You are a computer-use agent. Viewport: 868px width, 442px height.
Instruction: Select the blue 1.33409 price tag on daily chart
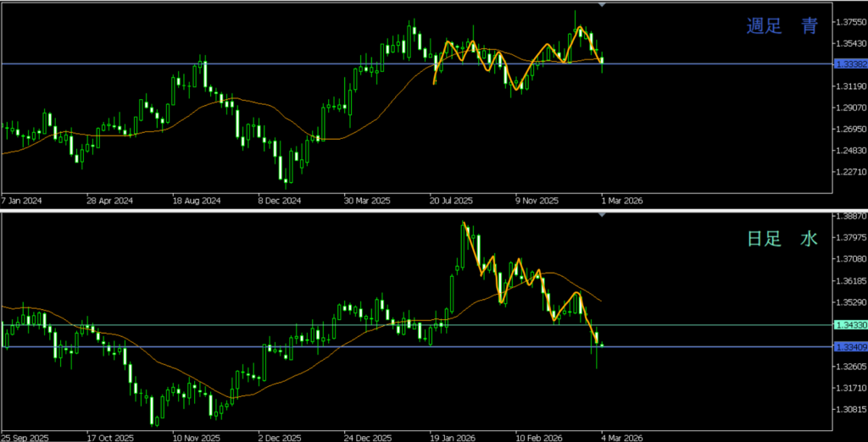[x=849, y=346]
